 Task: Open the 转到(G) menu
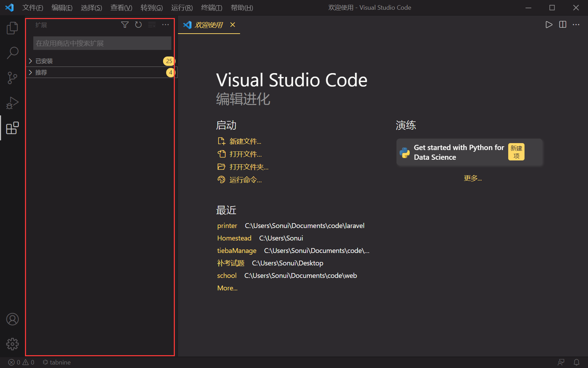click(x=152, y=8)
